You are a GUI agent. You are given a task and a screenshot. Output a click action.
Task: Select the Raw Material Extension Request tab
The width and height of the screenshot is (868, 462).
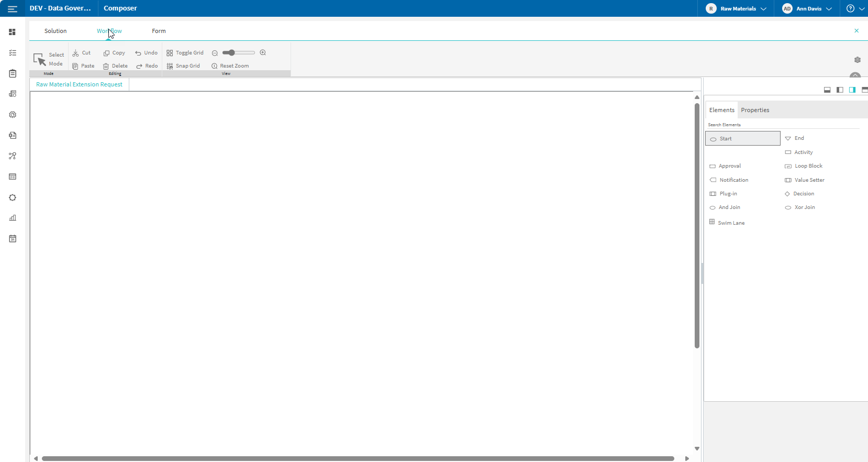tap(79, 84)
